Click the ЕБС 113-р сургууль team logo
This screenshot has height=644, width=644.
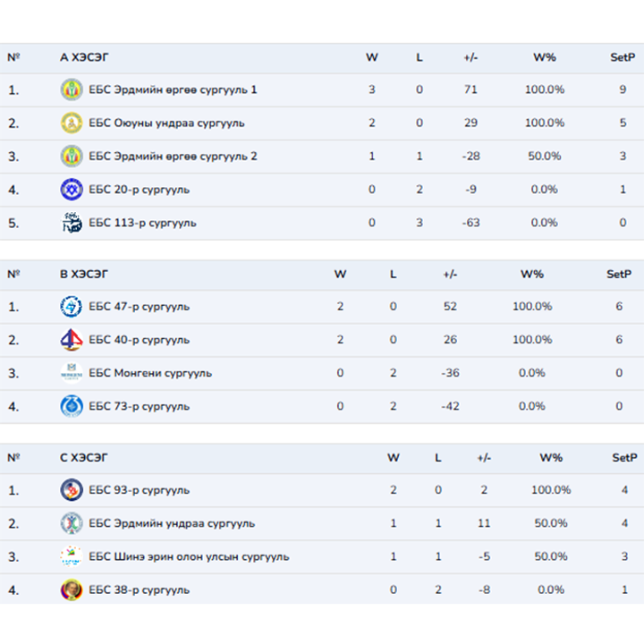point(72,223)
